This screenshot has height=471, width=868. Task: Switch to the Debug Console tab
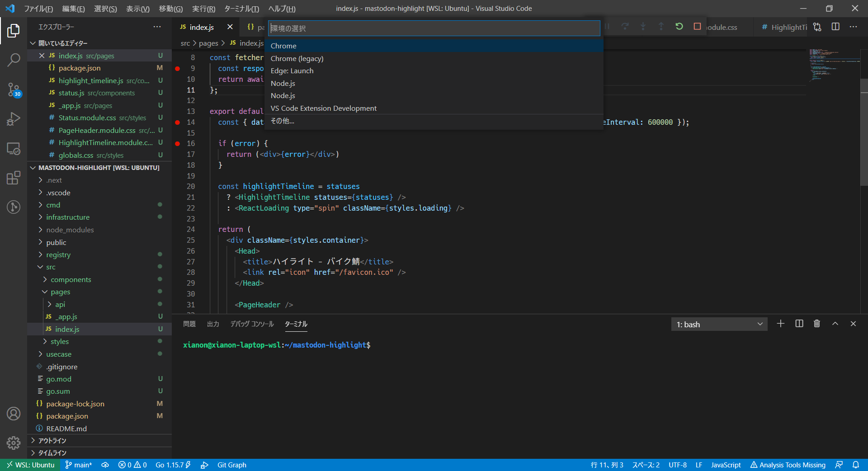click(x=252, y=324)
